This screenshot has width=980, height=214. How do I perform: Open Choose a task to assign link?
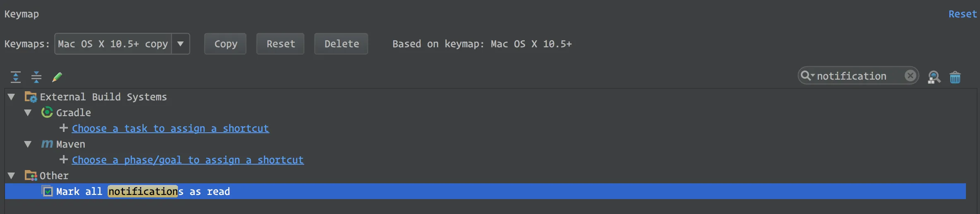click(170, 129)
